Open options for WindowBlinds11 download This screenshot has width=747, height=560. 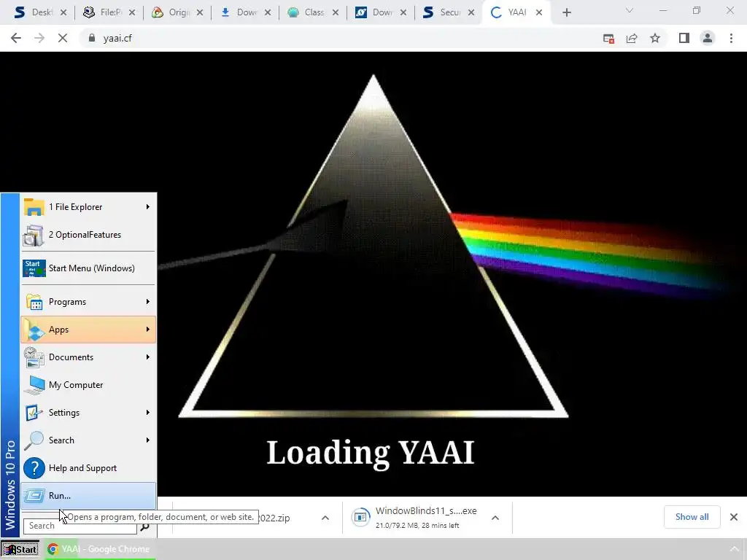click(495, 518)
